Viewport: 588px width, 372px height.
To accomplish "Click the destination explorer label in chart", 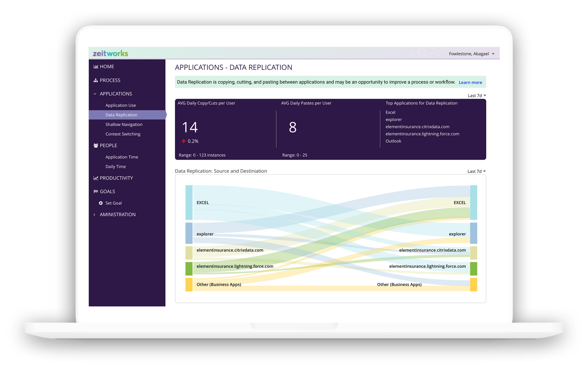I will tap(457, 234).
